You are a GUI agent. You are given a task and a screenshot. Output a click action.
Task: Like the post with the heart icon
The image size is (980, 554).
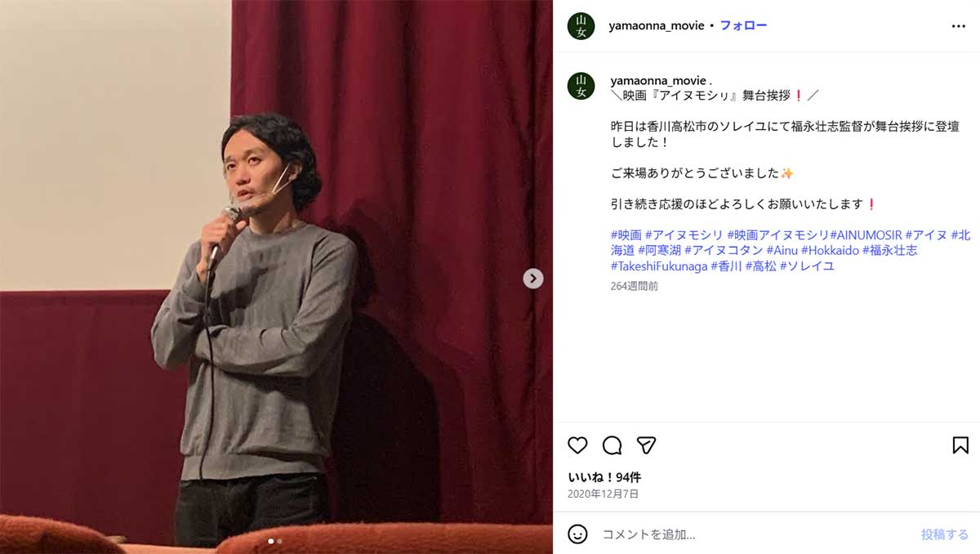(x=577, y=445)
